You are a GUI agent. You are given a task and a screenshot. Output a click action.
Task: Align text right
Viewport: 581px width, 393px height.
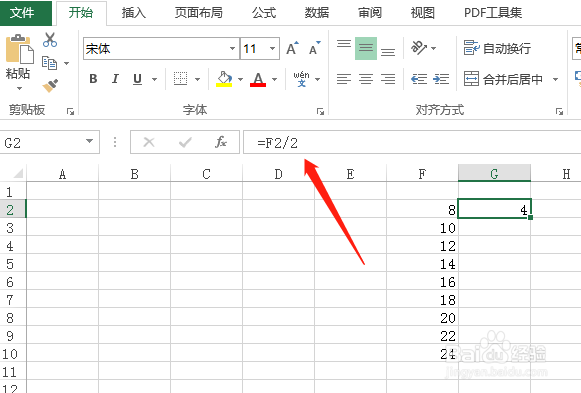388,79
